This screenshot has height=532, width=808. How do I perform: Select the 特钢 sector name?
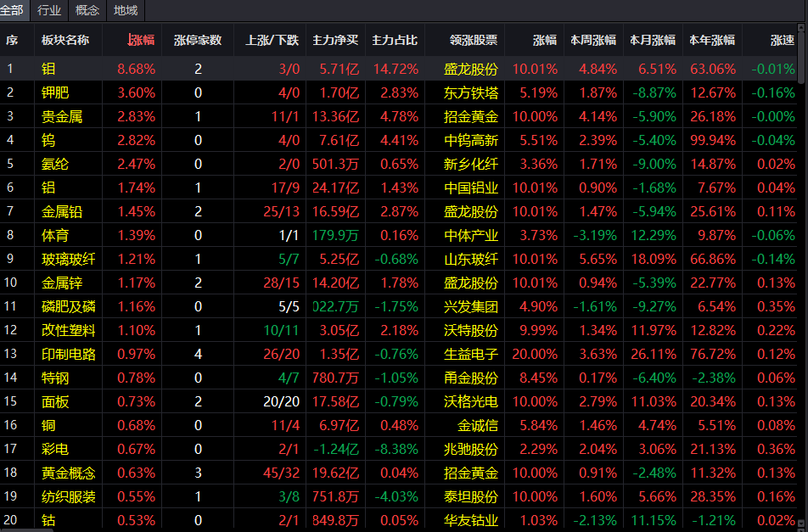pyautogui.click(x=55, y=378)
